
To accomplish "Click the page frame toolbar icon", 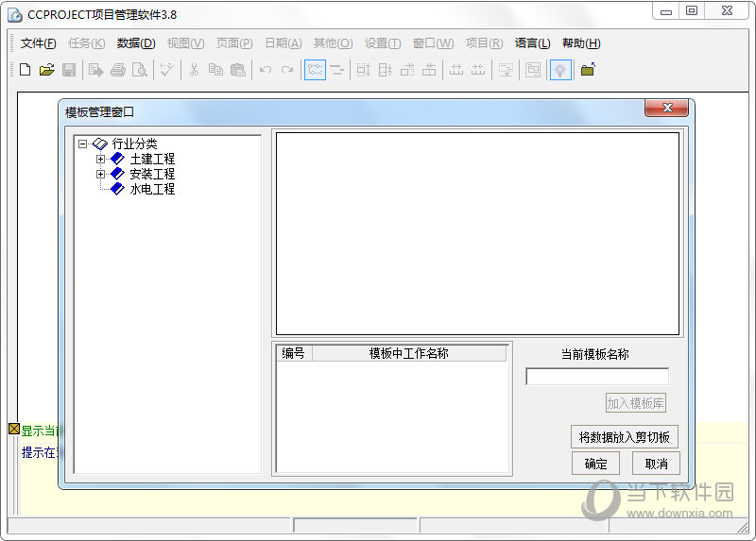I will coord(533,70).
